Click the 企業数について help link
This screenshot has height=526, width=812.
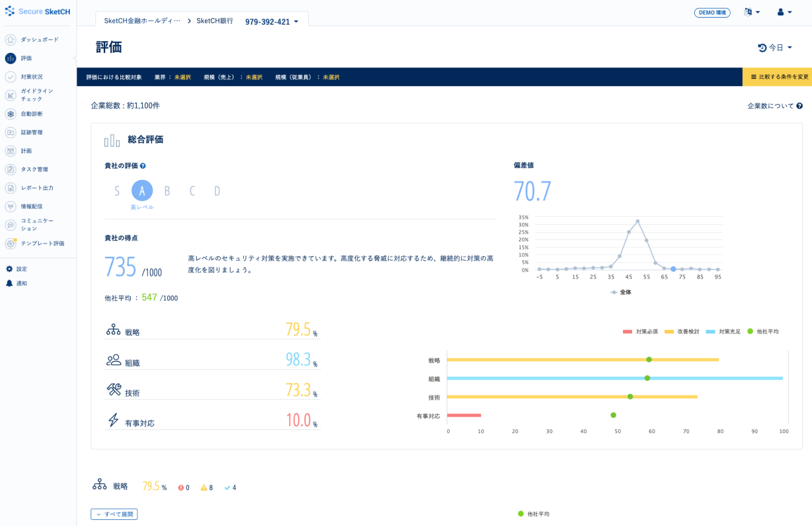click(775, 106)
